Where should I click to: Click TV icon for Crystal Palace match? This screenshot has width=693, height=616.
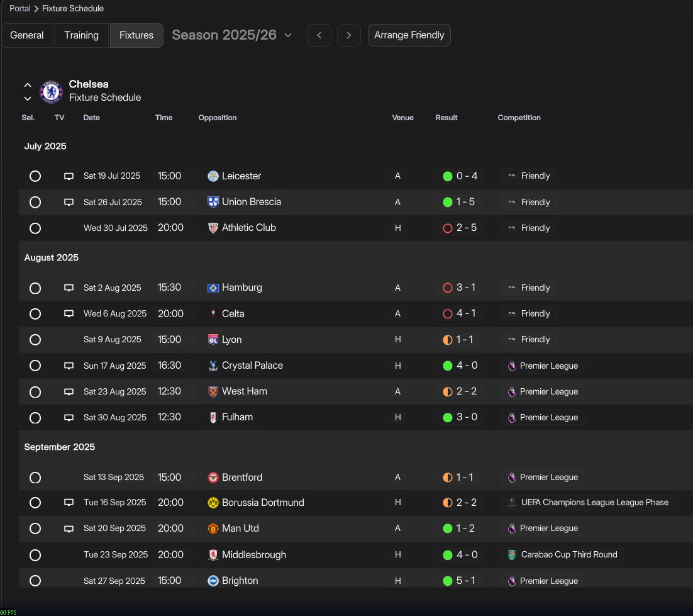pos(69,366)
